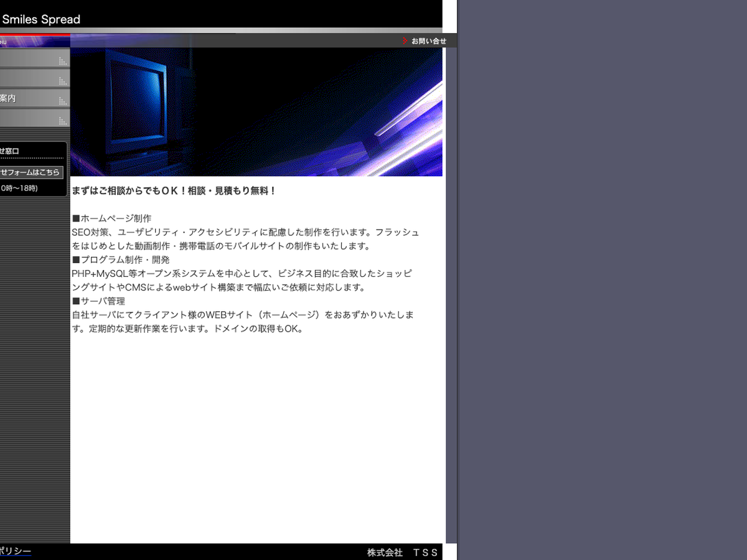747x560 pixels.
Task: Select the ■プログラム制作・開発 heading
Action: [120, 259]
